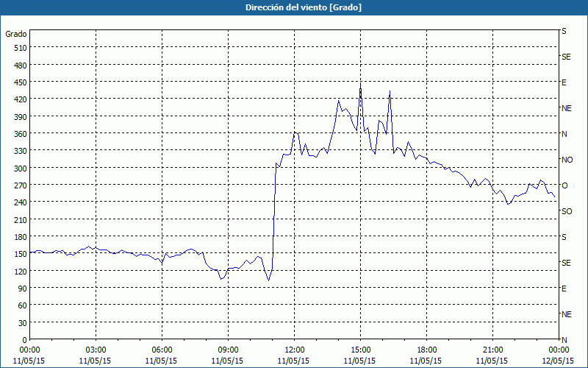The image size is (588, 368).
Task: Select the 18:00 time label
Action: 427,350
